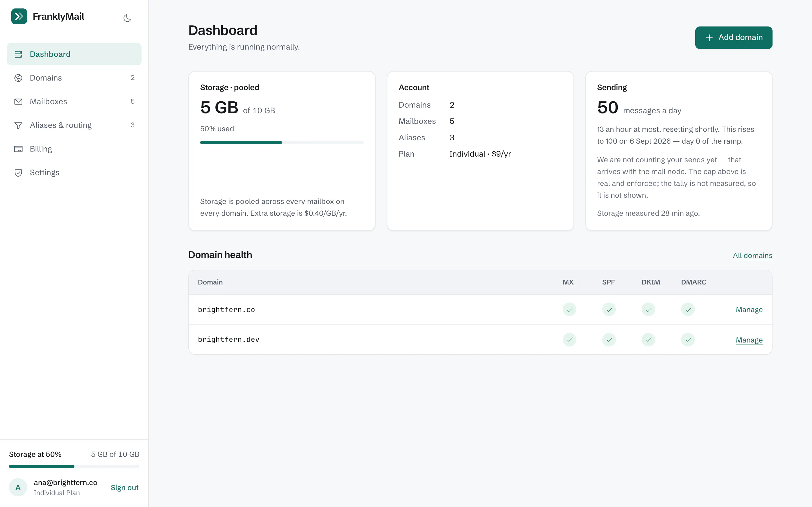
Task: Click the DMARC checkmark for brightfern.dev
Action: coord(688,340)
